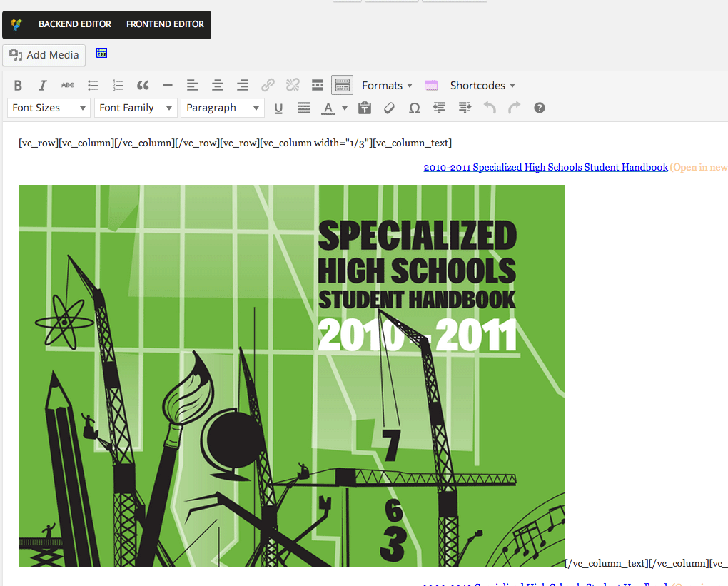Redo last action
Screen dimensions: 728x586
(515, 108)
